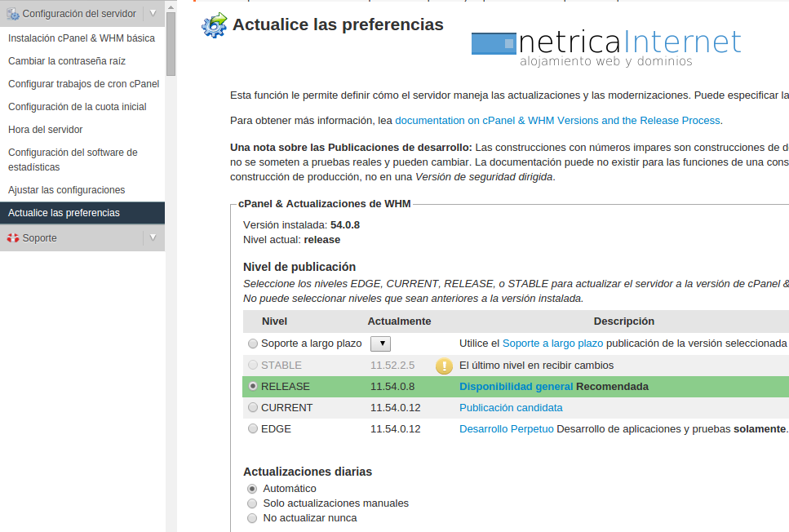The image size is (789, 532).
Task: Click the cPanel & Actualizaciones de WHM legend
Action: click(325, 204)
